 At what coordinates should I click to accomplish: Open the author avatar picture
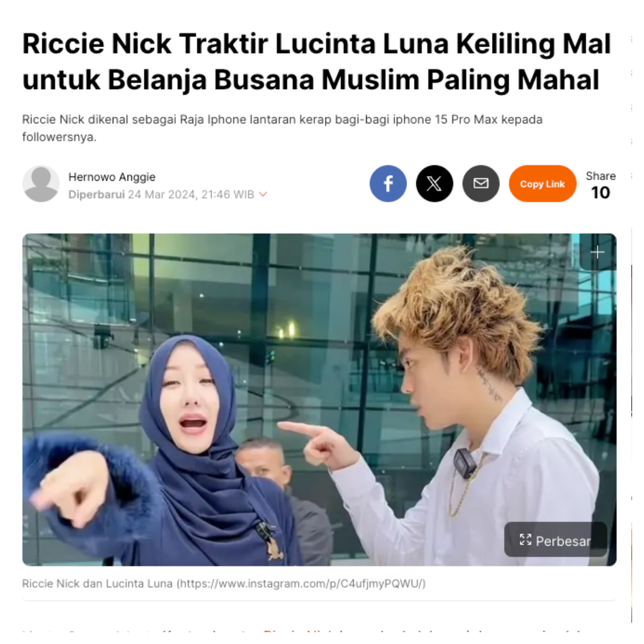[x=41, y=184]
